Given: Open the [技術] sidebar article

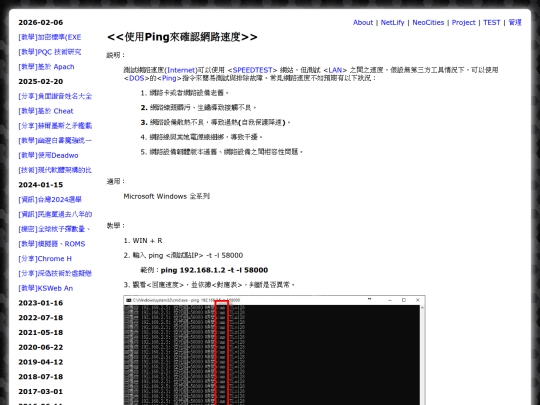Looking at the screenshot, I should [55, 170].
